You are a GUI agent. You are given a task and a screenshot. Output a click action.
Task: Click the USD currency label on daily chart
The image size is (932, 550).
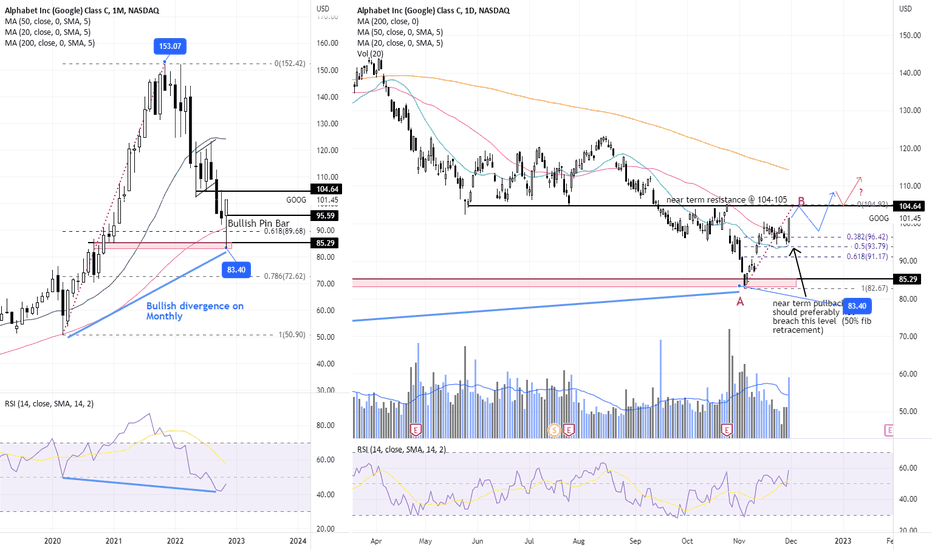905,8
